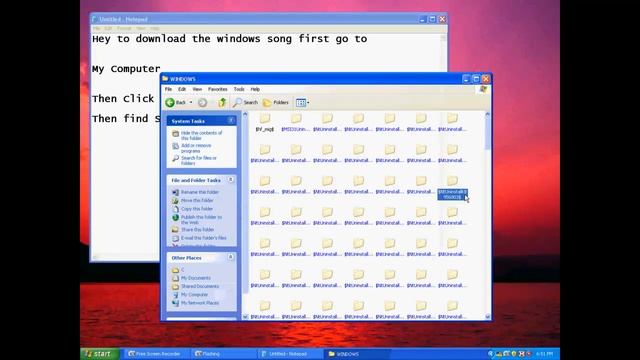Click the WINDOWS taskbar button

(x=356, y=353)
